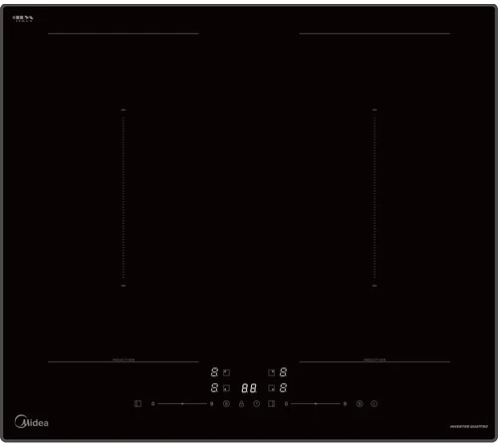Tap the 0 end of right slider
Image resolution: width=498 pixels, height=448 pixels.
[286, 403]
